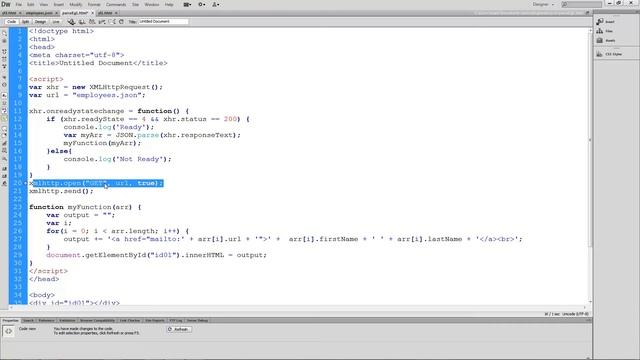Viewport: 640px width, 360px height.
Task: Select the Server Debug tab
Action: point(197,321)
